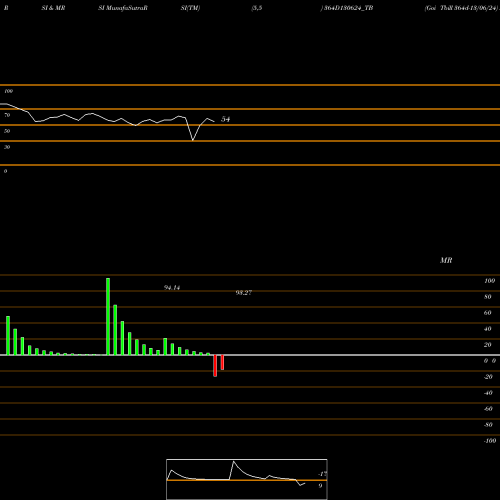500x500 pixels.
Task: Click the MR axis label -40
Action: click(488, 393)
